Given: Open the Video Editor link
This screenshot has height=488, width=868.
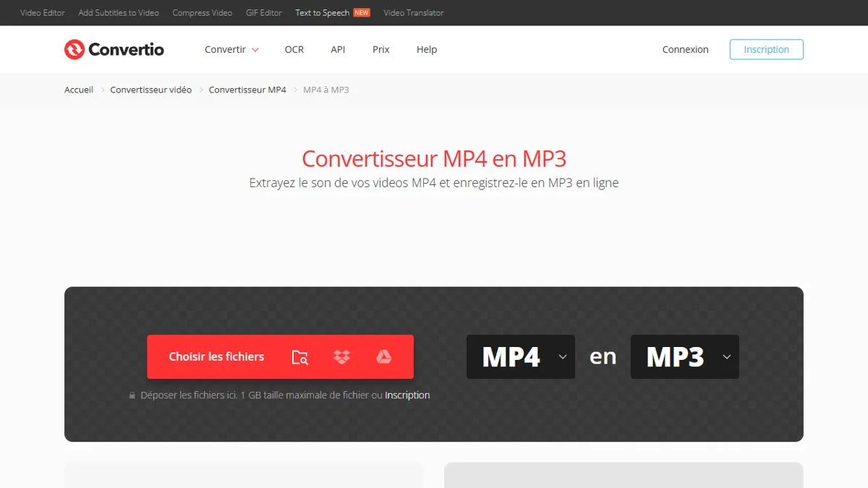Looking at the screenshot, I should (x=43, y=13).
